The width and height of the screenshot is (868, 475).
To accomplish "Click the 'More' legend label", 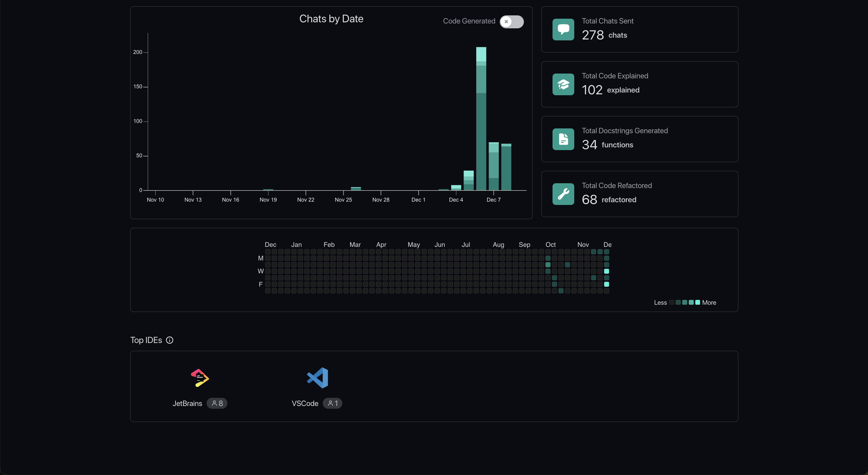I will [x=709, y=303].
